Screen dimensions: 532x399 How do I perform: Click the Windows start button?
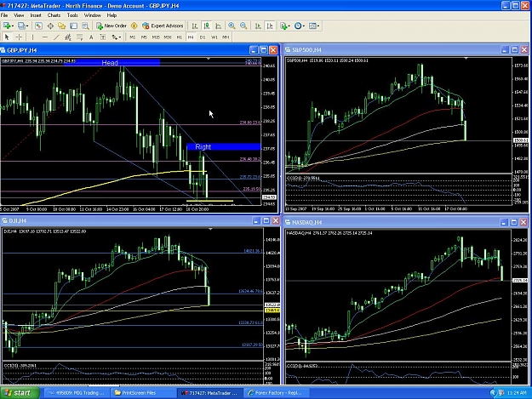point(20,393)
